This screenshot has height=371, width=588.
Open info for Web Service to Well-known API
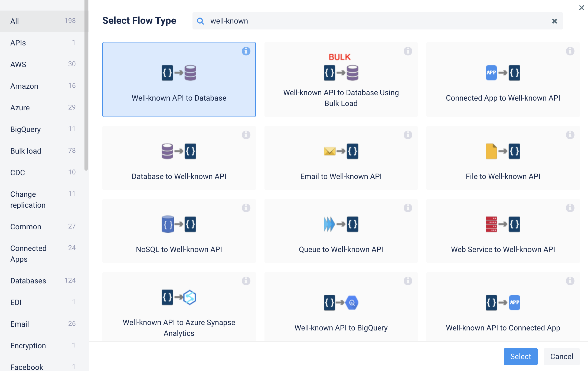tap(570, 208)
